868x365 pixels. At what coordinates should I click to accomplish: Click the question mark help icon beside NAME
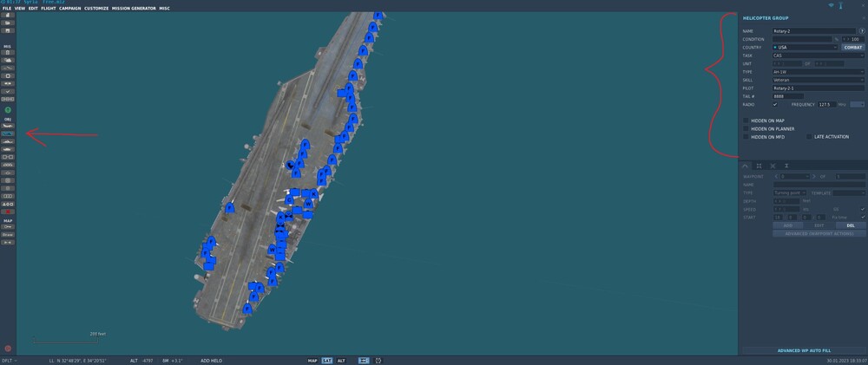click(x=862, y=31)
